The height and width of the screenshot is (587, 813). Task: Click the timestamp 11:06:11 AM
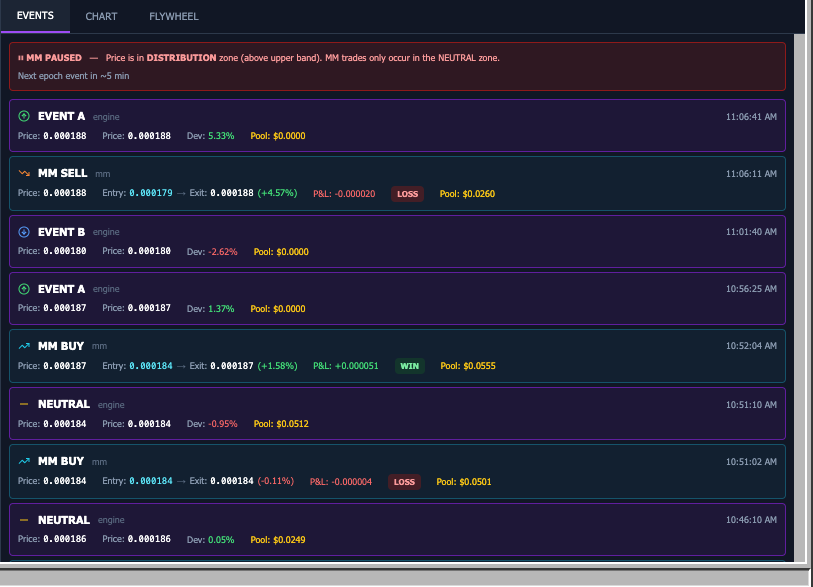pyautogui.click(x=751, y=174)
